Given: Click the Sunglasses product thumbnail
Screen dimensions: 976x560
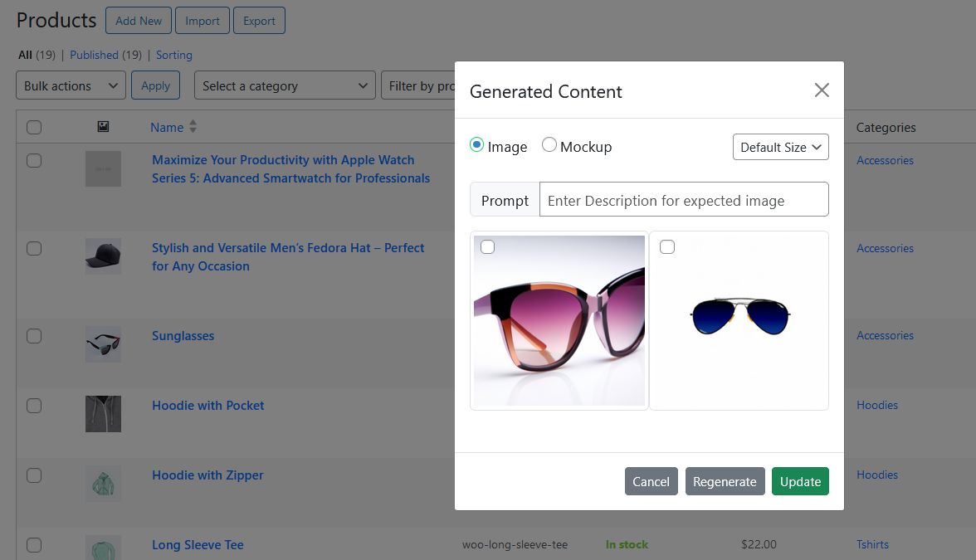Looking at the screenshot, I should coord(103,343).
